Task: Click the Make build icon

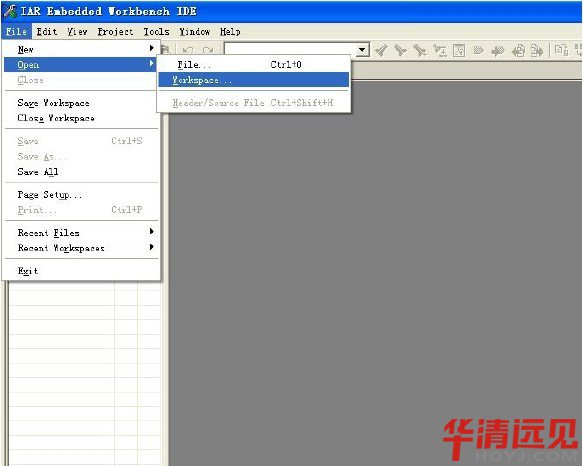Action: click(x=579, y=50)
